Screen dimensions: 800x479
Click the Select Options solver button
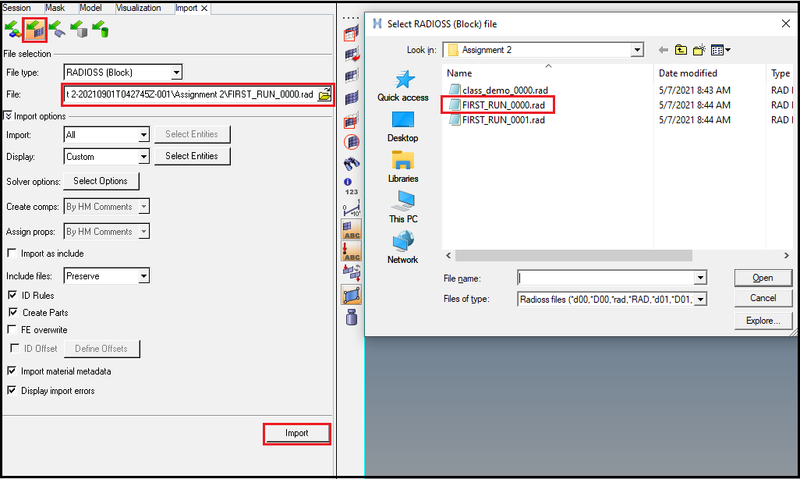pos(101,181)
